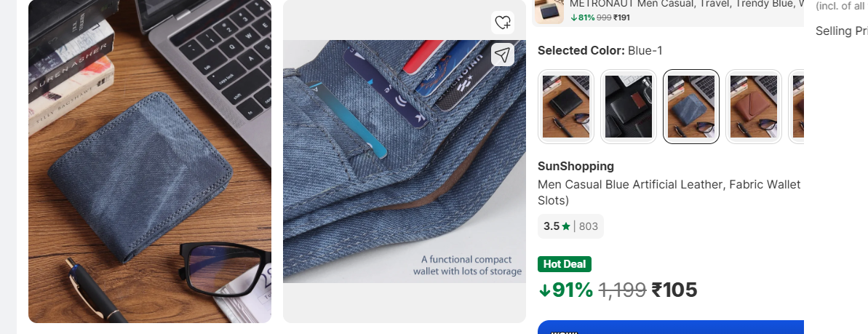This screenshot has height=334, width=868.
Task: Click the green star in the 3.5 rating
Action: coord(566,226)
